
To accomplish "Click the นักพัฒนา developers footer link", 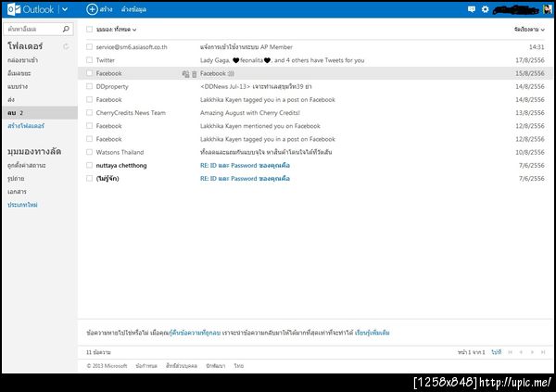I will tap(216, 366).
